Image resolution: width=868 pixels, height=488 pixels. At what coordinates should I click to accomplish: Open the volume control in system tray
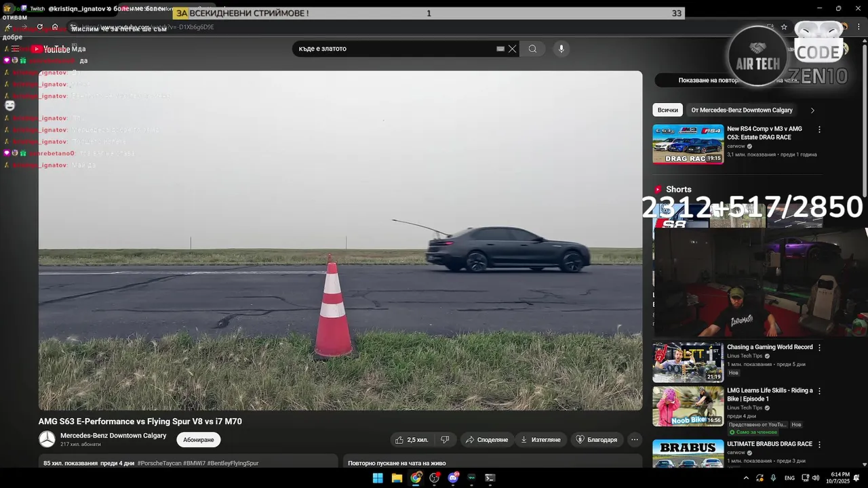point(816,478)
